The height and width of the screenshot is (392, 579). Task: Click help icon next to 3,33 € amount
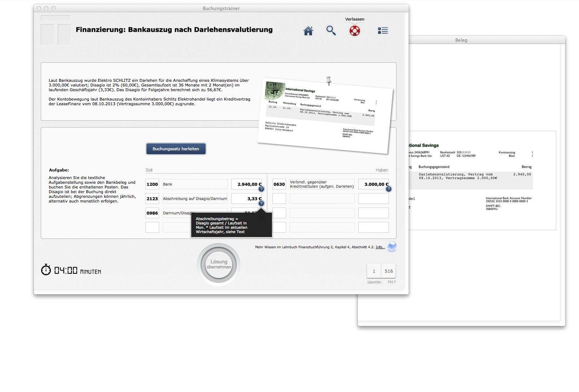262,204
